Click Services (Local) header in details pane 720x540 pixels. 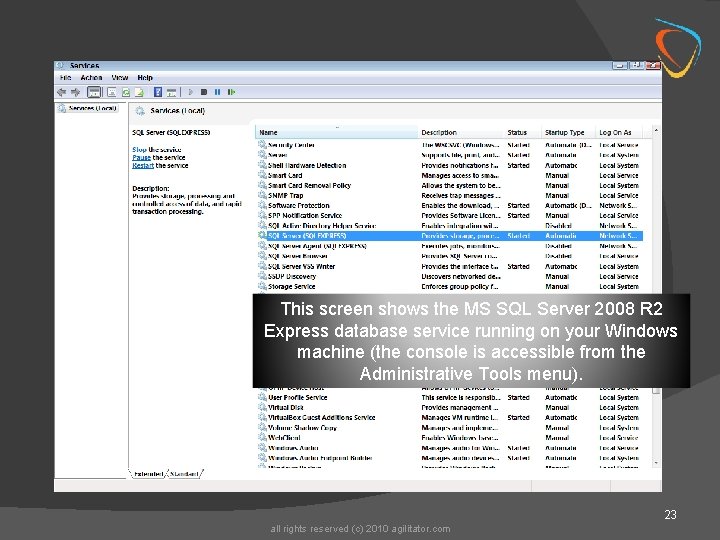177,111
